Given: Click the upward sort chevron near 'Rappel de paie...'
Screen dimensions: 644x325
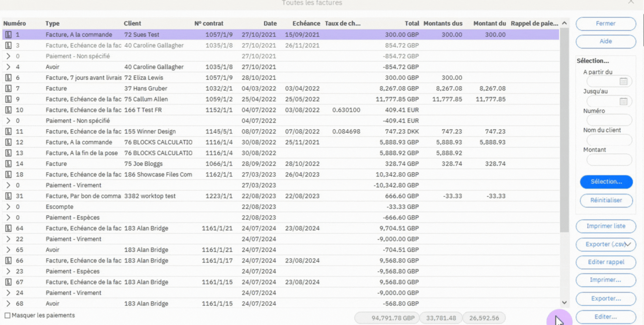Looking at the screenshot, I should (x=564, y=22).
